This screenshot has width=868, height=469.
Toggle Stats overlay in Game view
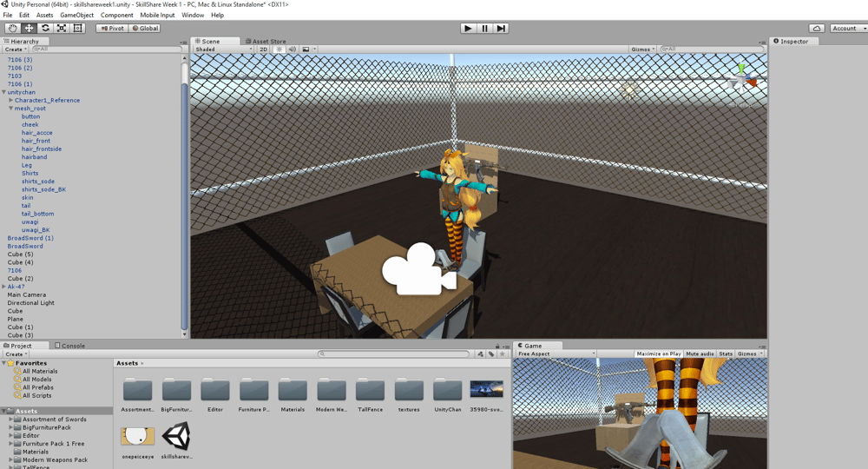click(x=726, y=353)
